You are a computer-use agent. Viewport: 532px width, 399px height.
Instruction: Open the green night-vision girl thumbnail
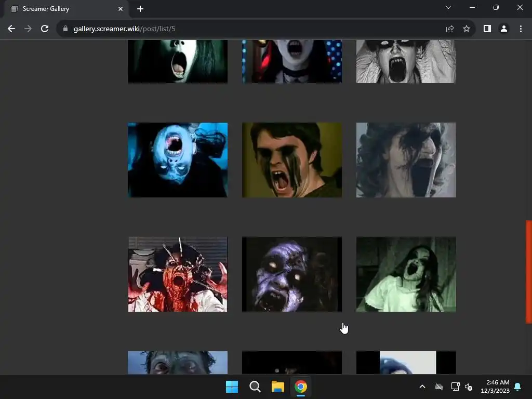point(406,274)
